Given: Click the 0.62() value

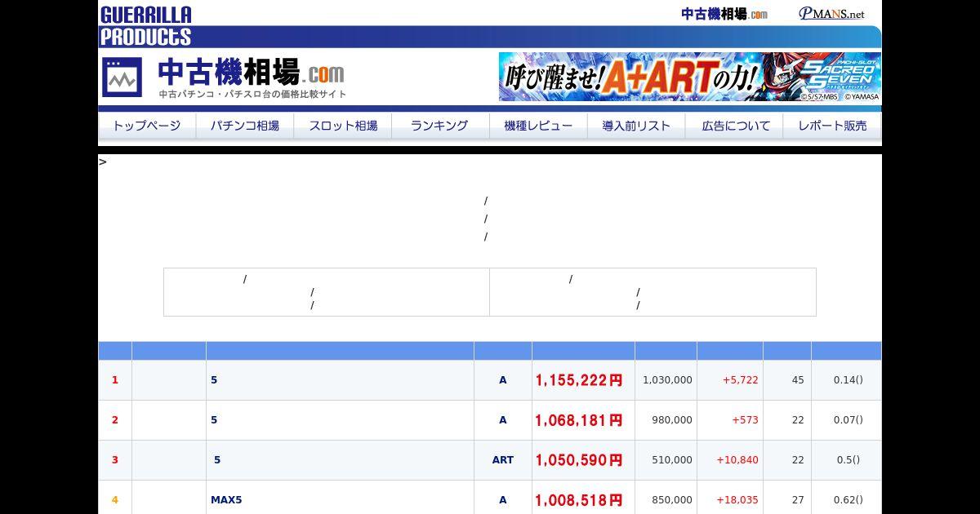Looking at the screenshot, I should tap(849, 500).
